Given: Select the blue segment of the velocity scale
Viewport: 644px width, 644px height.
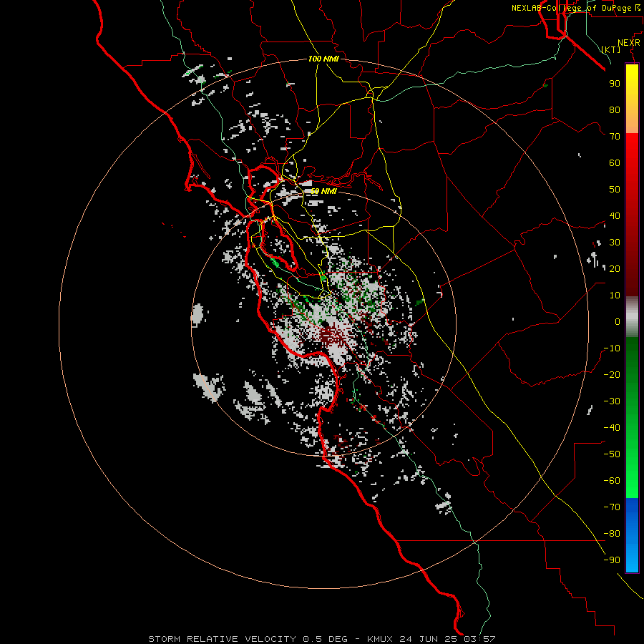Looking at the screenshot, I should click(632, 535).
